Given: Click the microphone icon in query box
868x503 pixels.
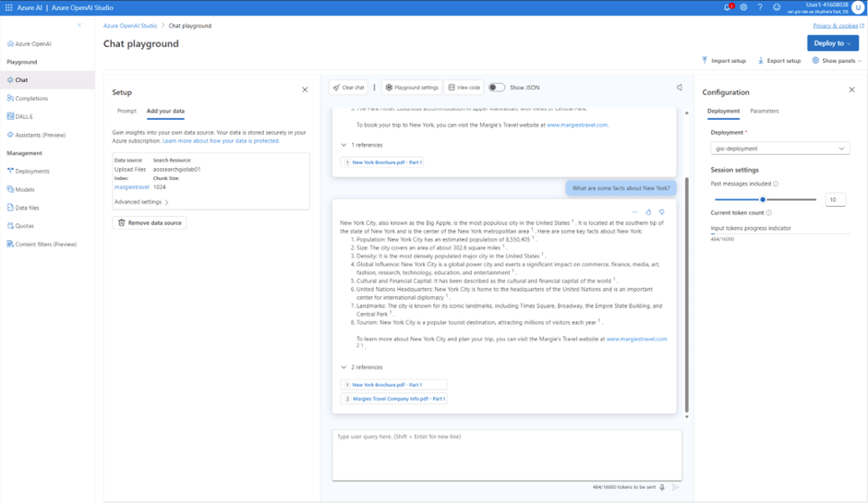Looking at the screenshot, I should tap(662, 487).
